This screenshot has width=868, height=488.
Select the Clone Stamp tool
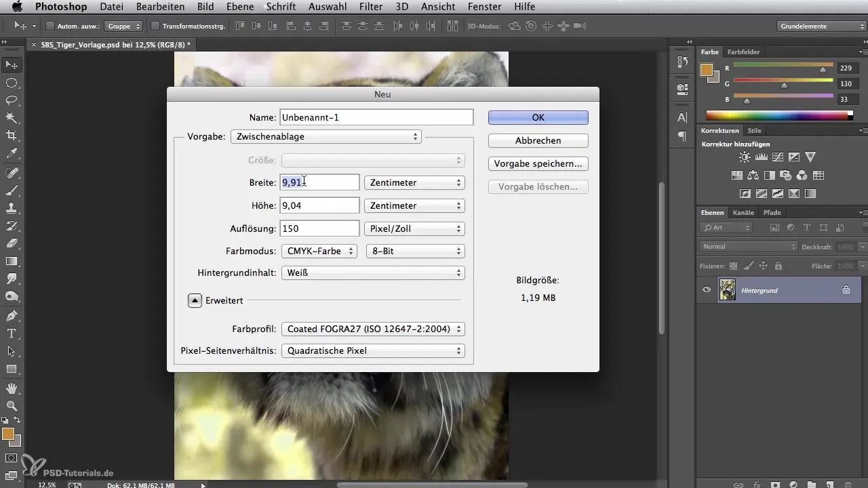(12, 208)
